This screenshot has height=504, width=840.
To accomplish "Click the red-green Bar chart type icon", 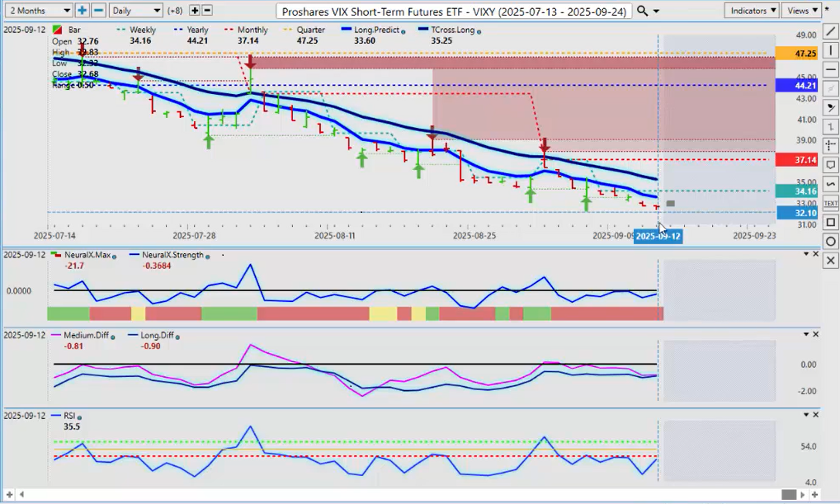I will point(57,30).
